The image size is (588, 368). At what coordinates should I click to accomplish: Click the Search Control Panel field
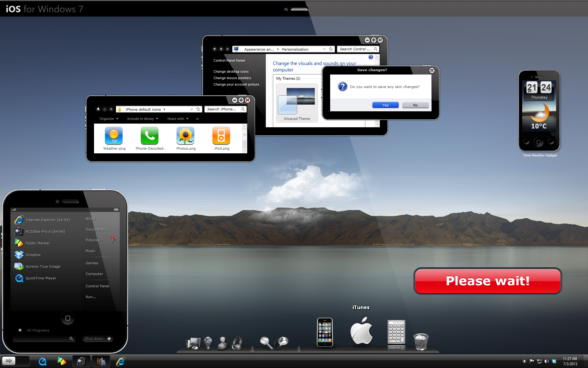pos(358,49)
